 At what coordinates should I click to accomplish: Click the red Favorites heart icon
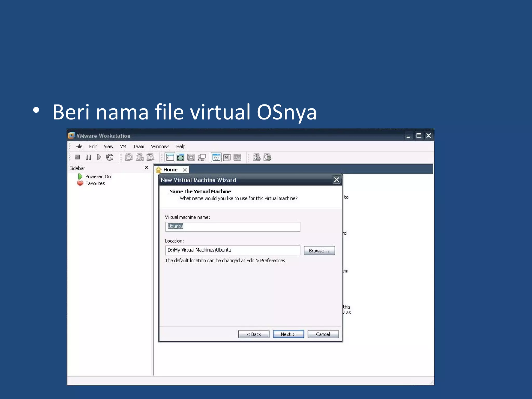80,183
